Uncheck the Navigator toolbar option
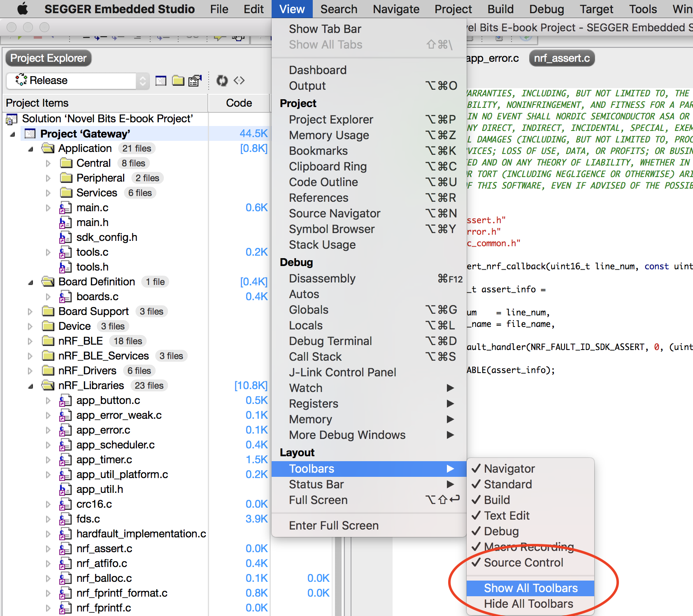This screenshot has width=693, height=616. tap(530, 469)
